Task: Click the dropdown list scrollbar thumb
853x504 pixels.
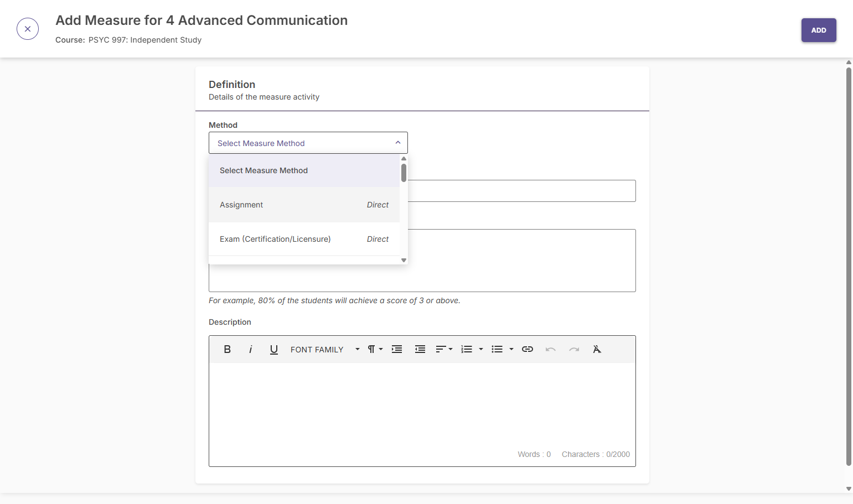Action: (404, 173)
